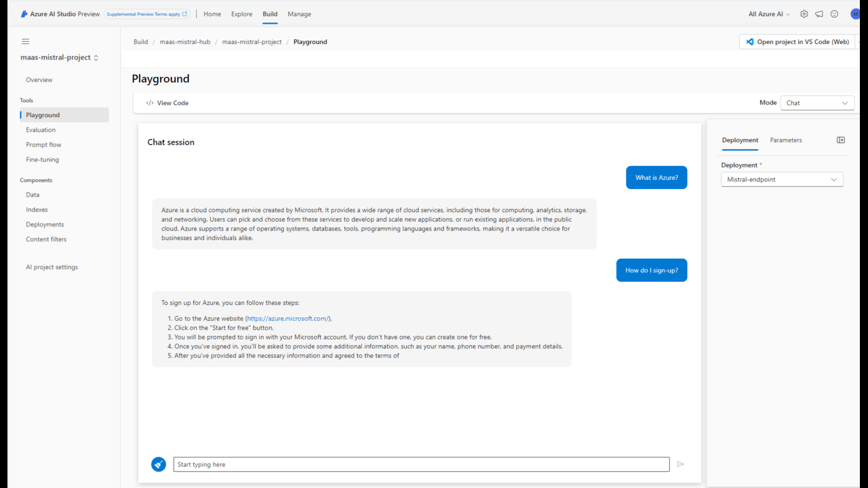Collapse the sidebar with the hamburger icon
Image resolution: width=868 pixels, height=488 pixels.
[x=26, y=41]
